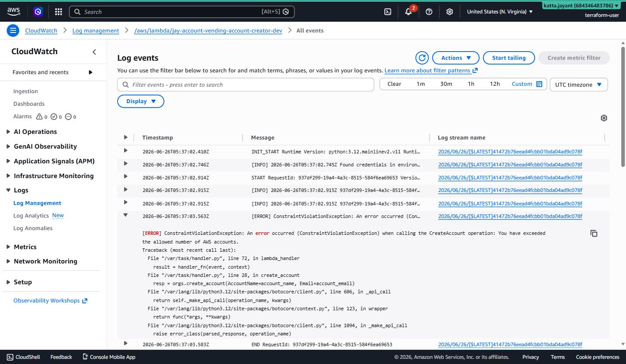Open the account-creator-dev log group breadcrumb
This screenshot has width=626, height=364.
208,30
